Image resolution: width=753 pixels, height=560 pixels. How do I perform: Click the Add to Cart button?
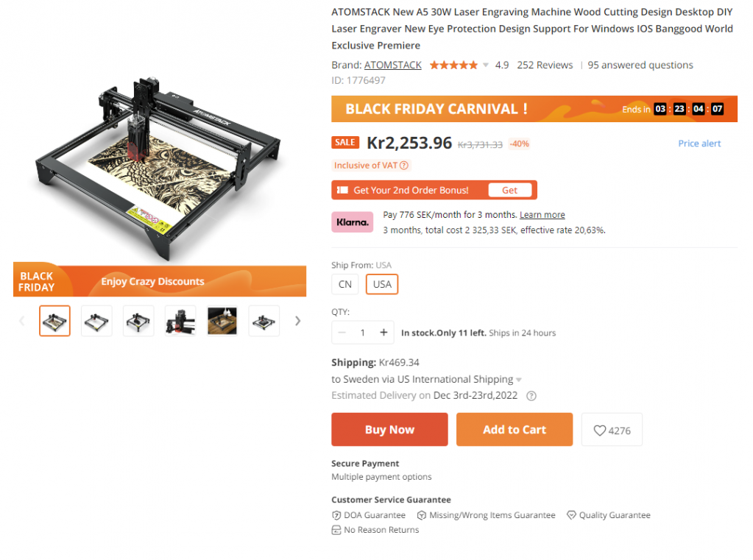pos(515,429)
